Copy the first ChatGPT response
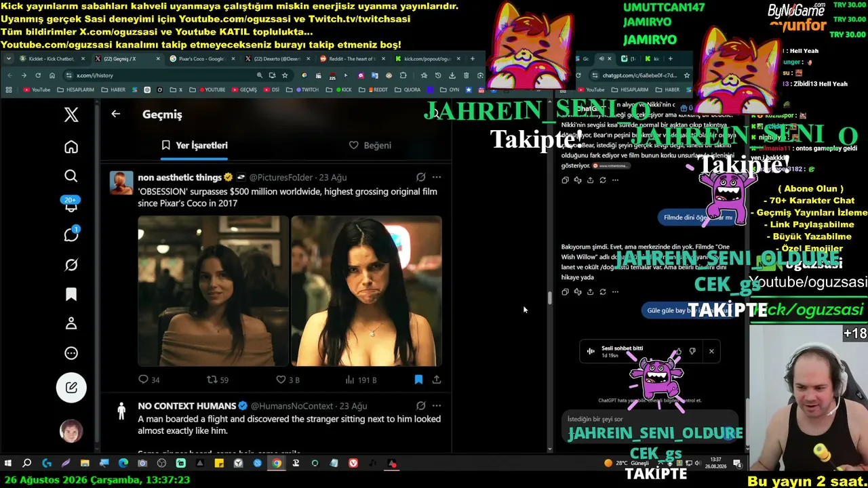Screen dimensions: 868x488 [565, 180]
